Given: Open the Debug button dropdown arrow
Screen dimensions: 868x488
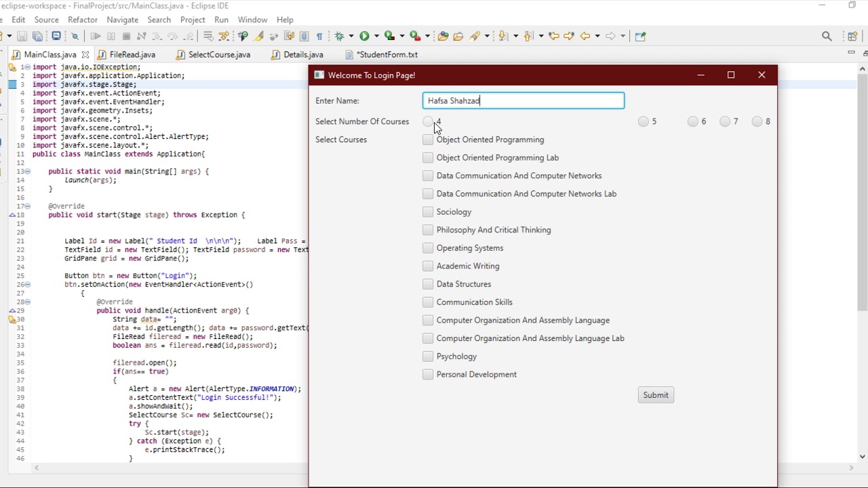Looking at the screenshot, I should point(351,37).
